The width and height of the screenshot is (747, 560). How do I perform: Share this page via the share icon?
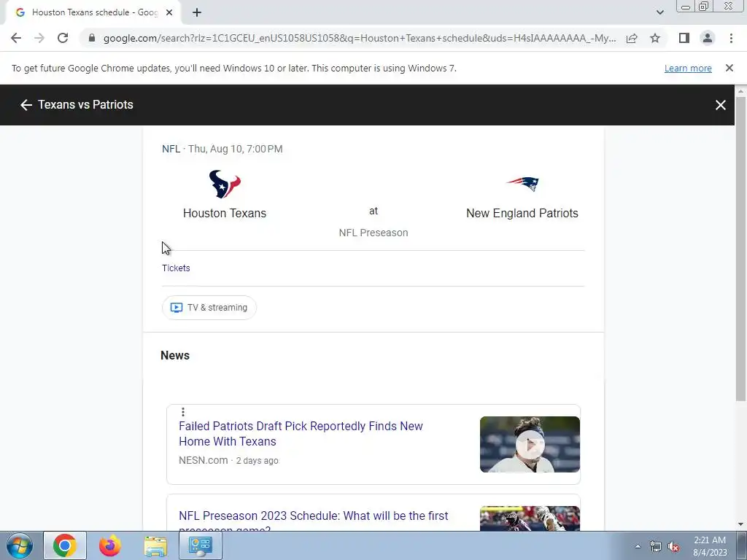632,38
